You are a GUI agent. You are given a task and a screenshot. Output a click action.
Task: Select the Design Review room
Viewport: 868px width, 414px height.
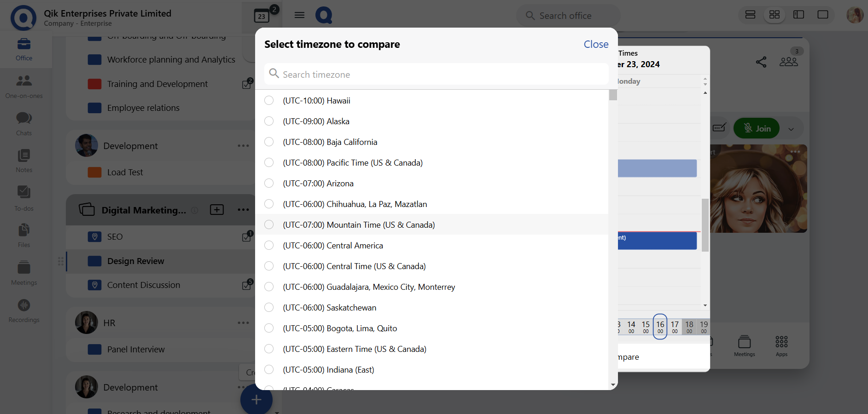pos(136,261)
